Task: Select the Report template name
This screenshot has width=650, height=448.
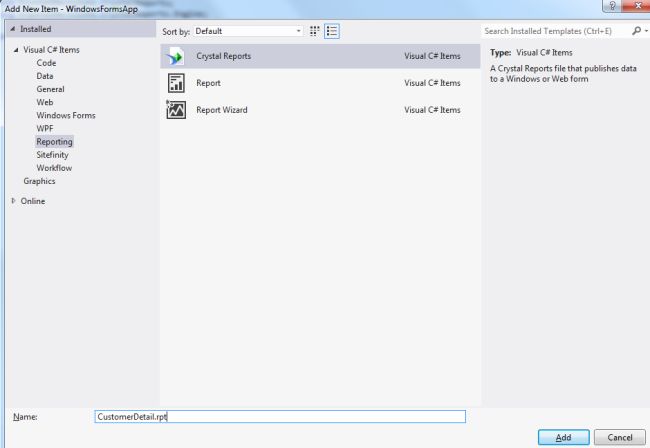Action: (208, 83)
